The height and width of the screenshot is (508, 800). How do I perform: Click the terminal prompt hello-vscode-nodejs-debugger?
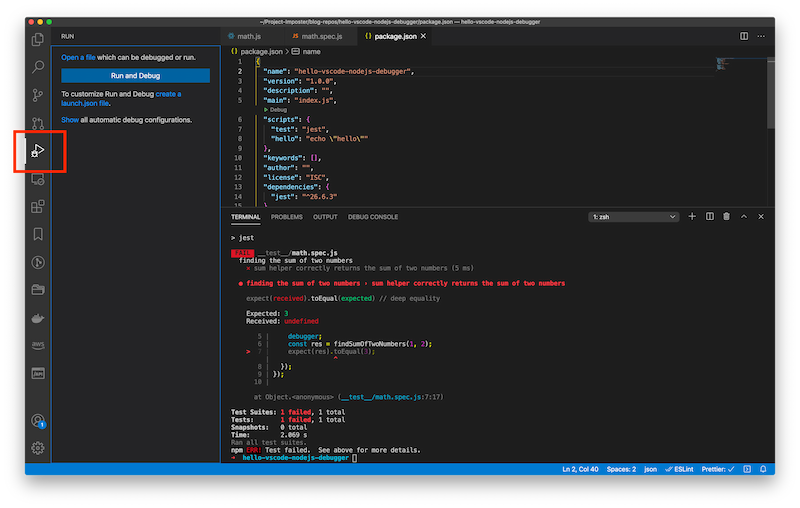[295, 458]
